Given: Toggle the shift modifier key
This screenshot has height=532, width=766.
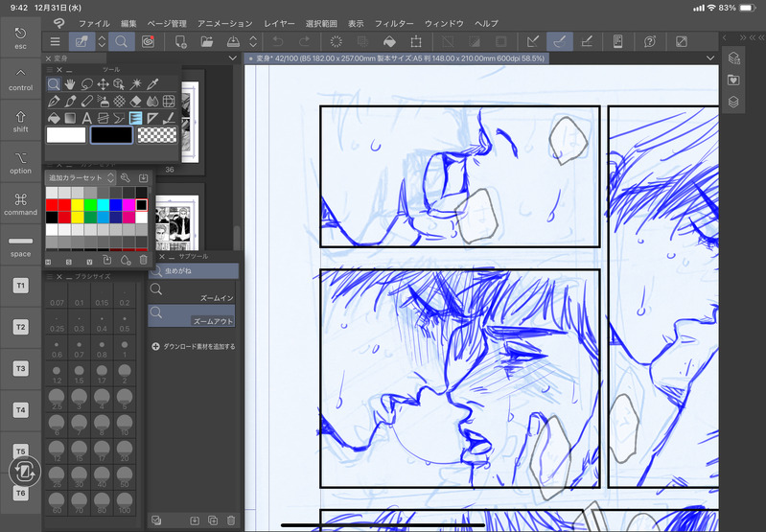Looking at the screenshot, I should point(20,121).
